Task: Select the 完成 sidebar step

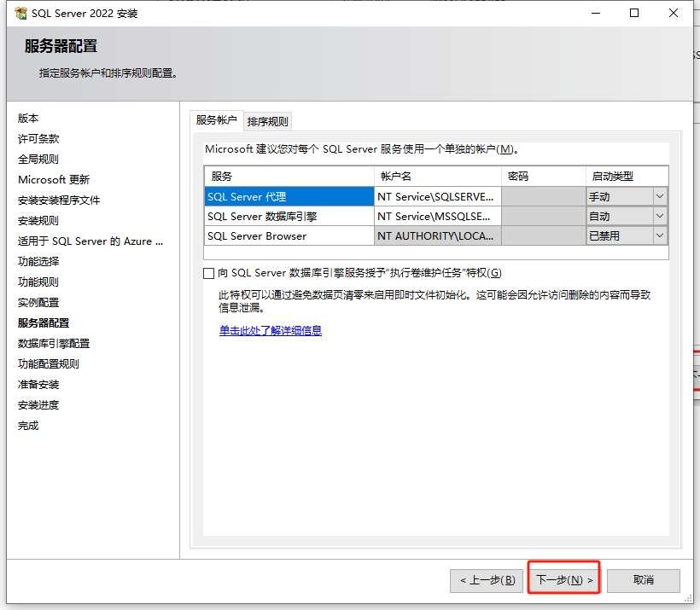Action: (28, 426)
